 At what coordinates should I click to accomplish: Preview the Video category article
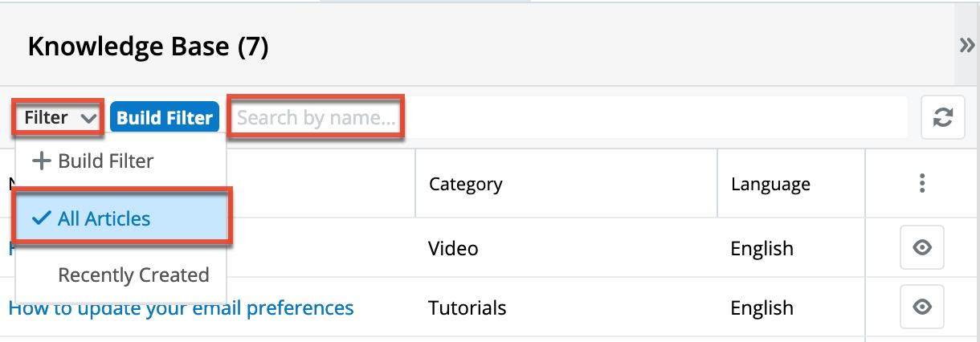pyautogui.click(x=922, y=248)
